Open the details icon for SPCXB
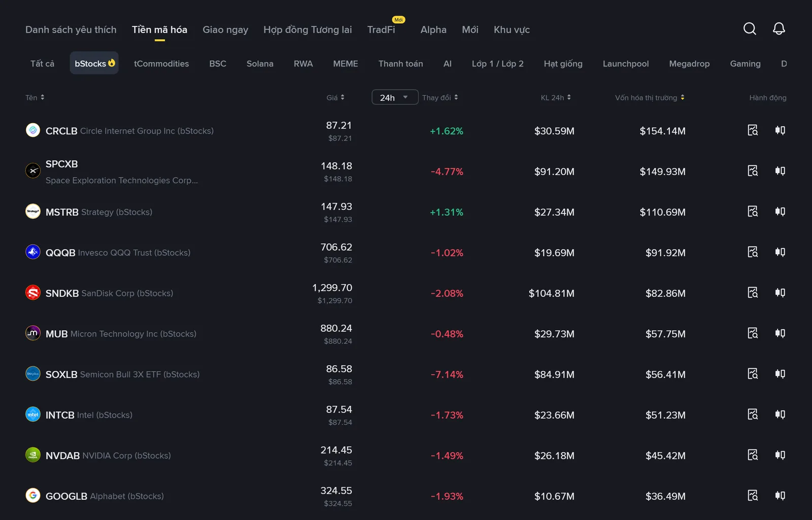This screenshot has height=520, width=812. click(x=753, y=171)
